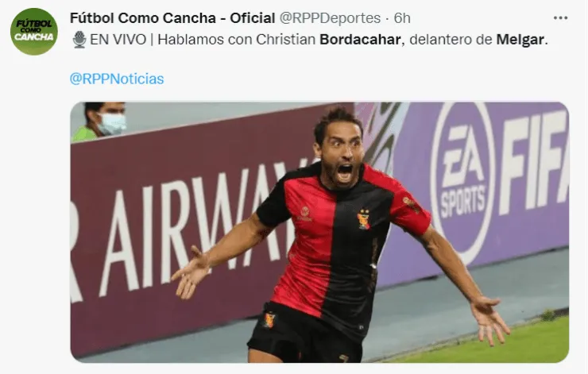The image size is (588, 374).
Task: Visit the @RPPDeportes handle
Action: [x=330, y=18]
